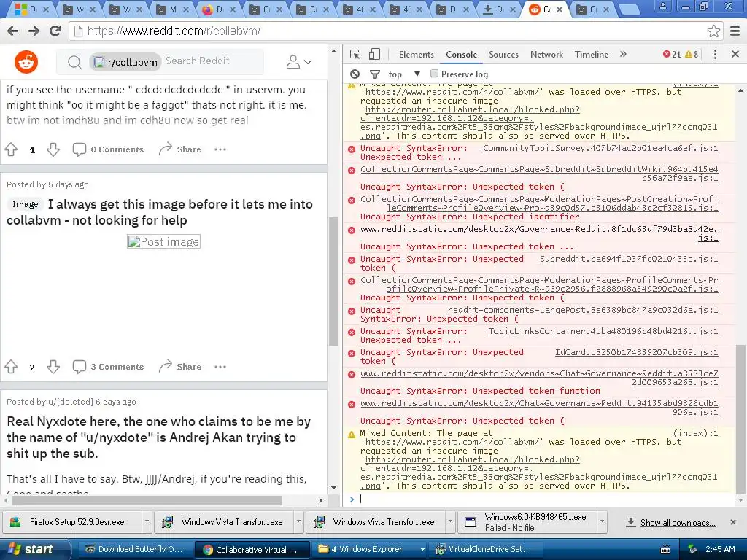Image resolution: width=747 pixels, height=560 pixels.
Task: Click the broken Post image thumbnail
Action: (164, 242)
